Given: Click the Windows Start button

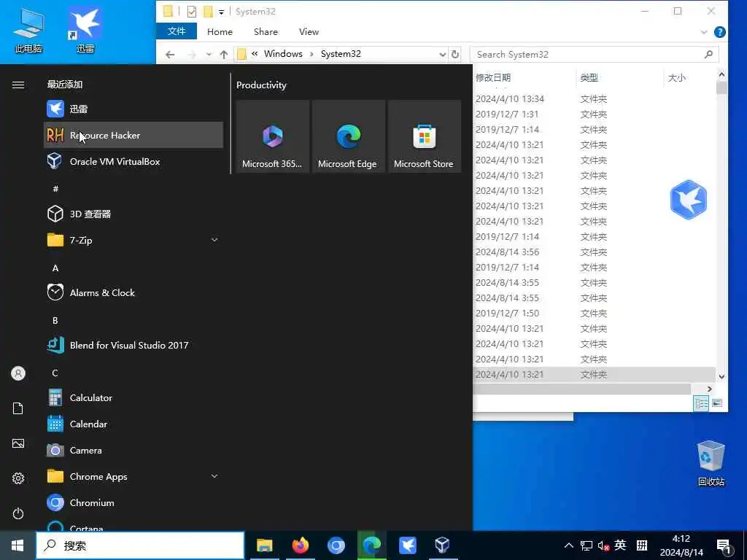Looking at the screenshot, I should coord(18,545).
